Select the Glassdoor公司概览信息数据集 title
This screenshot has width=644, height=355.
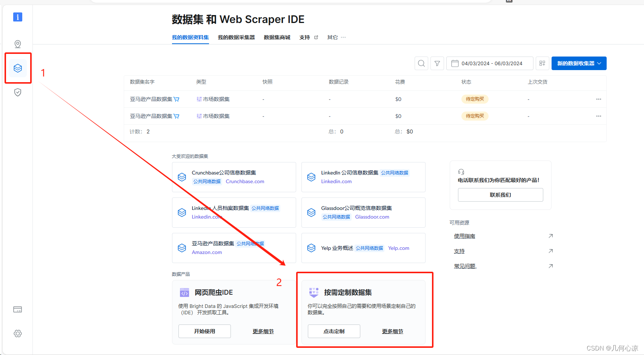click(x=357, y=208)
